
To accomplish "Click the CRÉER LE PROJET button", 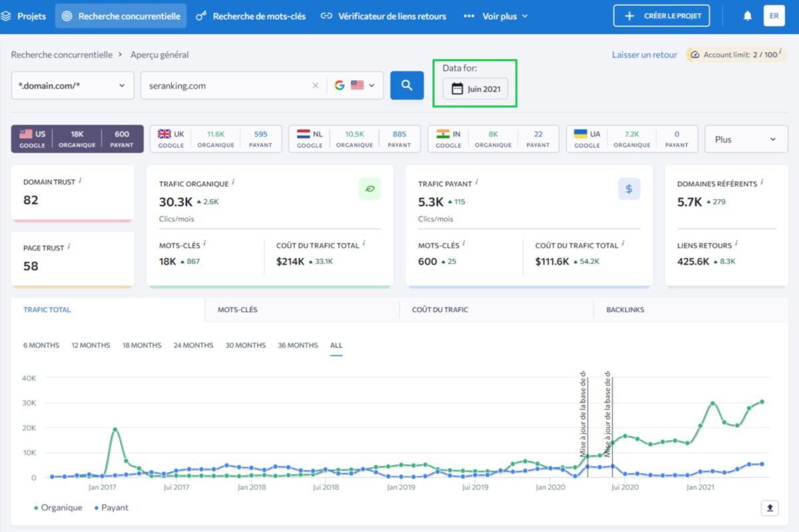I will 661,16.
